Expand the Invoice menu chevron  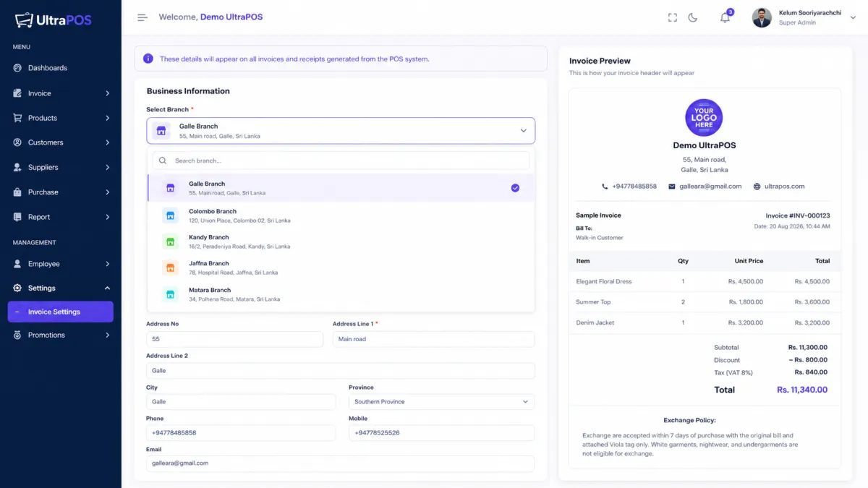107,93
